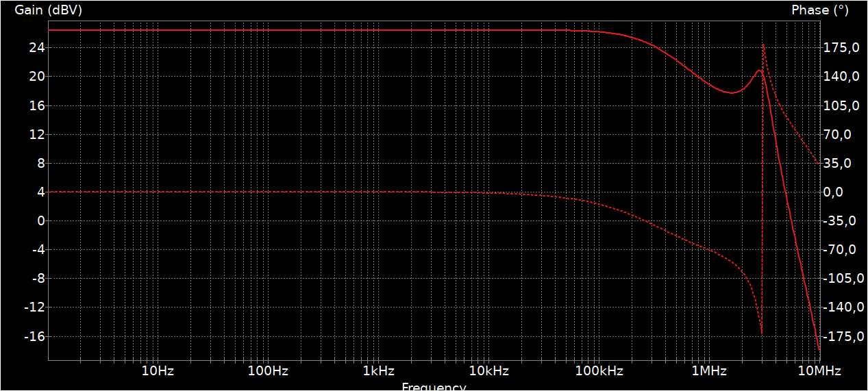Click the 105,0 phase axis value
The width and height of the screenshot is (868, 391).
pos(841,105)
